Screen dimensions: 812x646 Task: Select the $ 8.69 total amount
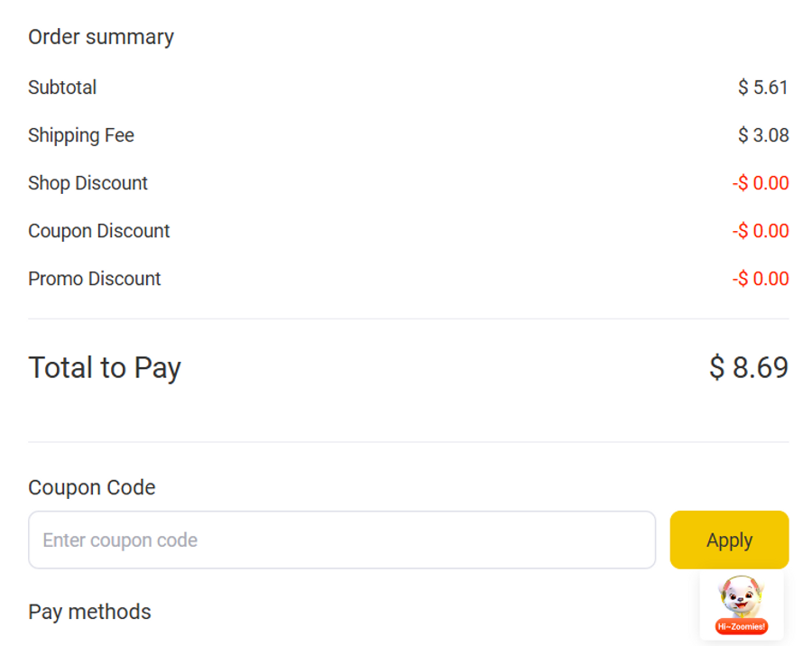748,368
